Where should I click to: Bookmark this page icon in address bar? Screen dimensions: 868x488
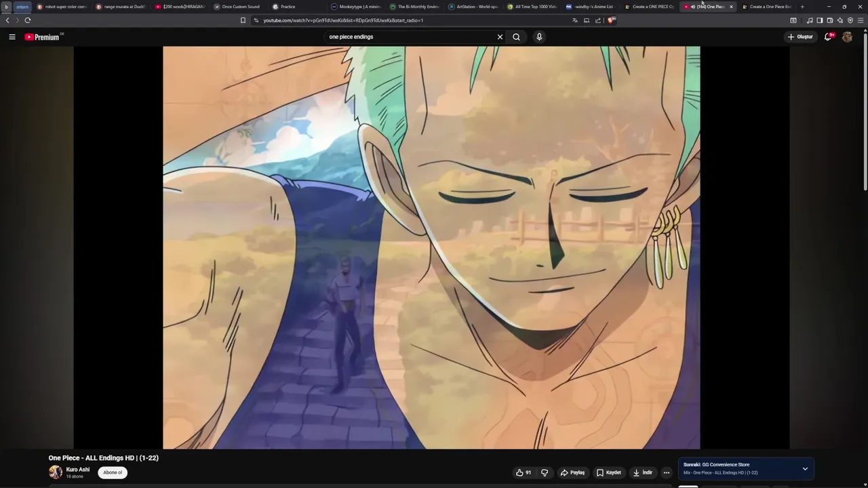point(243,20)
